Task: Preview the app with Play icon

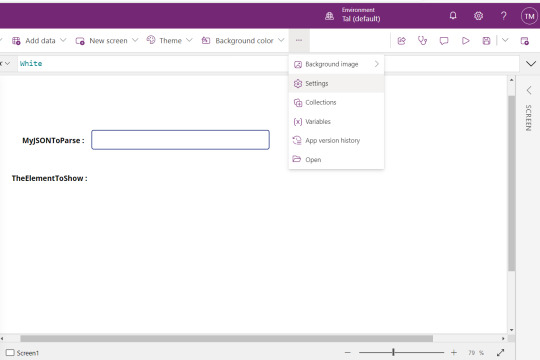Action: tap(465, 41)
